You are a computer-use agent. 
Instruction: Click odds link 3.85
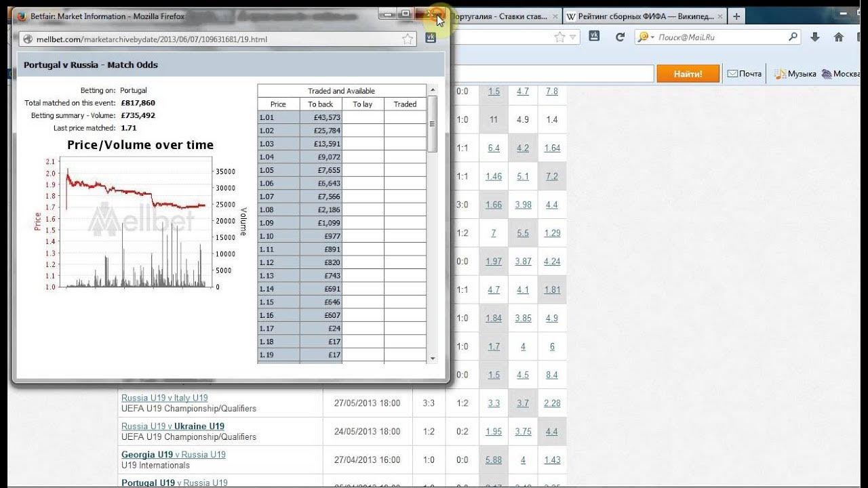[x=523, y=319]
